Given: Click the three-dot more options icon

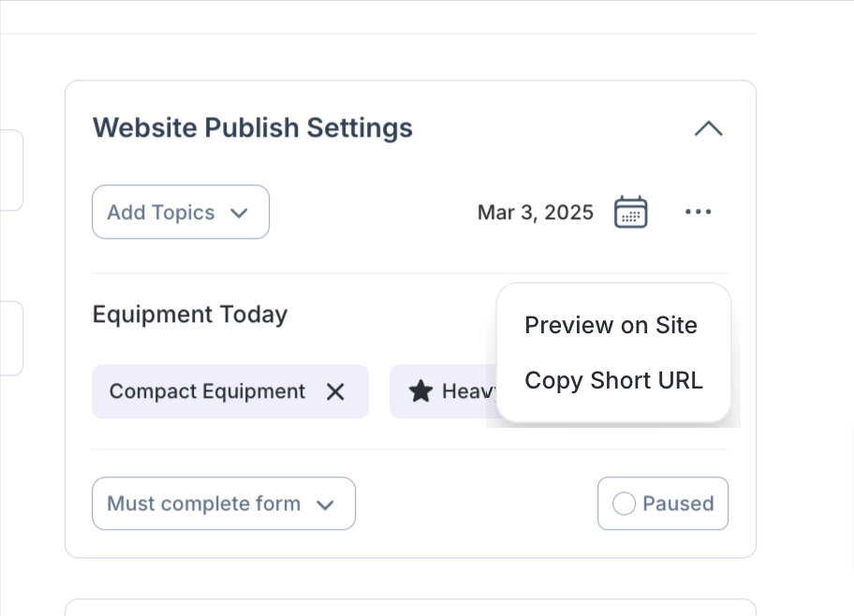Looking at the screenshot, I should pyautogui.click(x=698, y=213).
